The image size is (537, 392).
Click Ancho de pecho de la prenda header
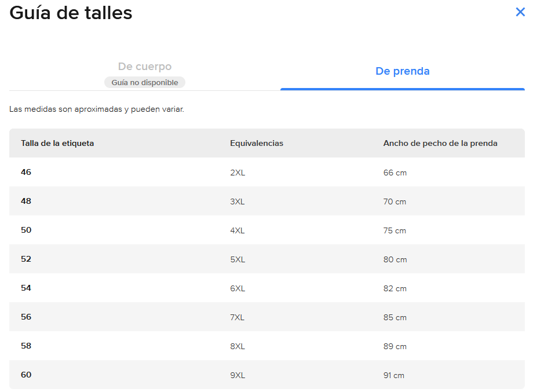point(440,144)
